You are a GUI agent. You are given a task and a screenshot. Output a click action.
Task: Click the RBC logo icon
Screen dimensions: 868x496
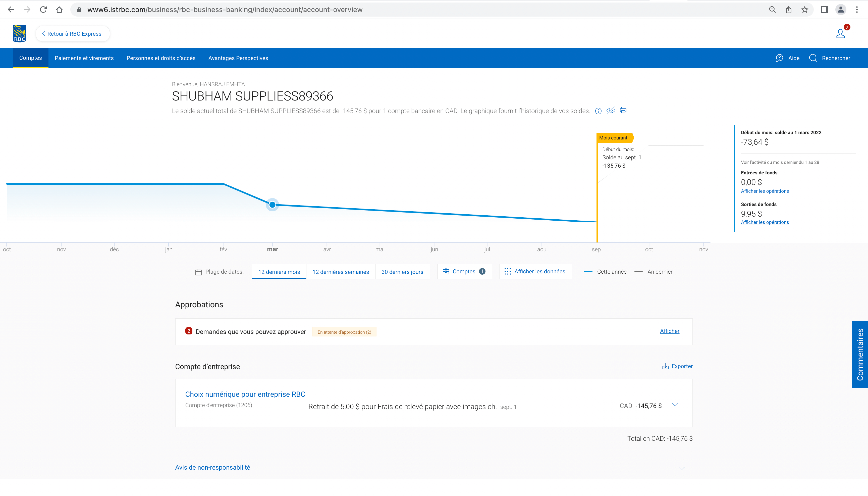point(19,33)
